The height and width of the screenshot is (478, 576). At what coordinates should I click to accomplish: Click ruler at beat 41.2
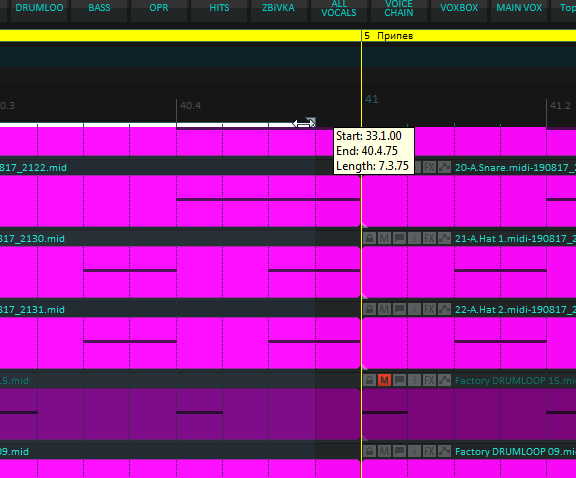tap(560, 106)
